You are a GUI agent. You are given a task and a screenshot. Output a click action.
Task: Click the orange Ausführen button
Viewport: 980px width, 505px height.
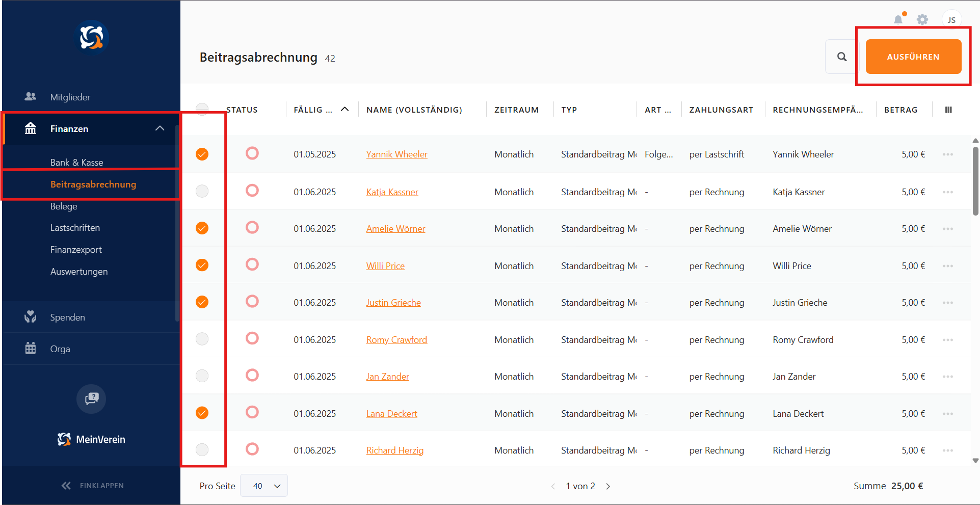tap(913, 57)
